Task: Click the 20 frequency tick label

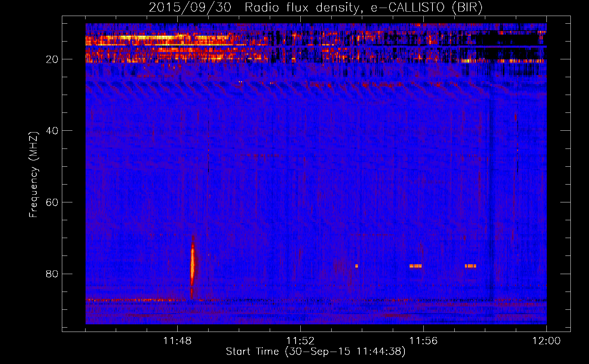Action: coord(52,59)
